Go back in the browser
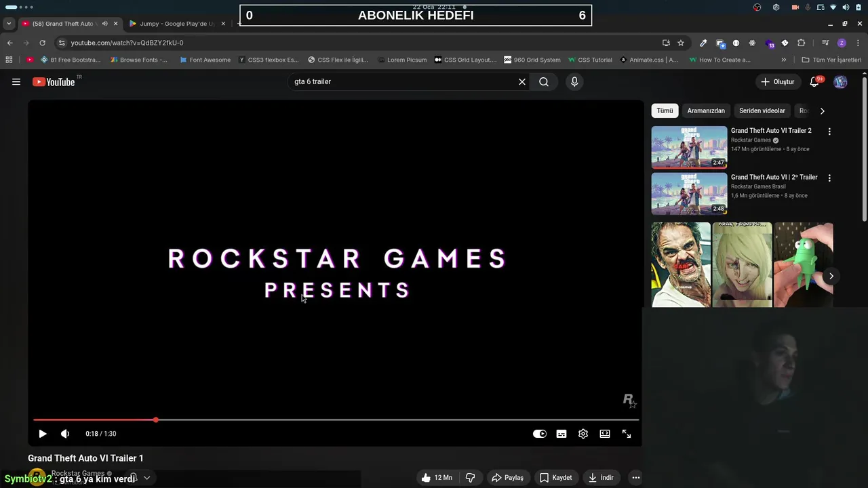Viewport: 868px width, 488px height. [x=9, y=43]
